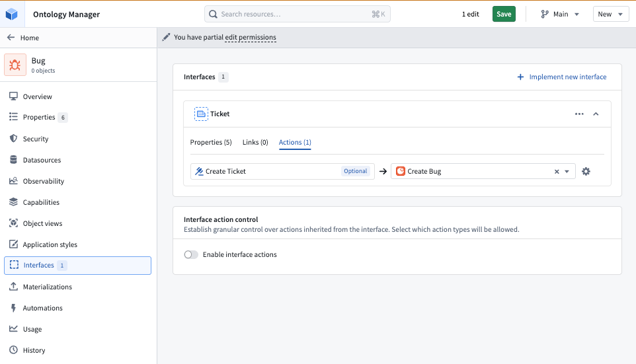Click the Ticket interface icon
The image size is (636, 364).
point(201,114)
